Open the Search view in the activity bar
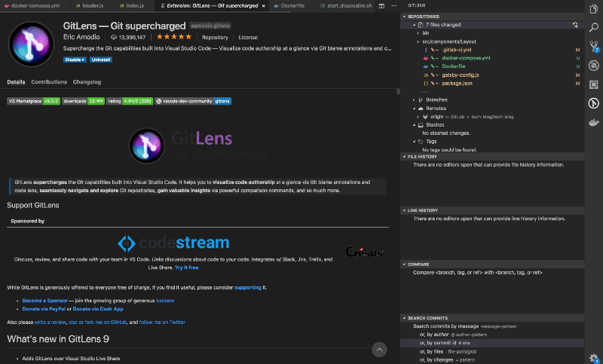Screen dimensions: 603x364 pos(593,27)
